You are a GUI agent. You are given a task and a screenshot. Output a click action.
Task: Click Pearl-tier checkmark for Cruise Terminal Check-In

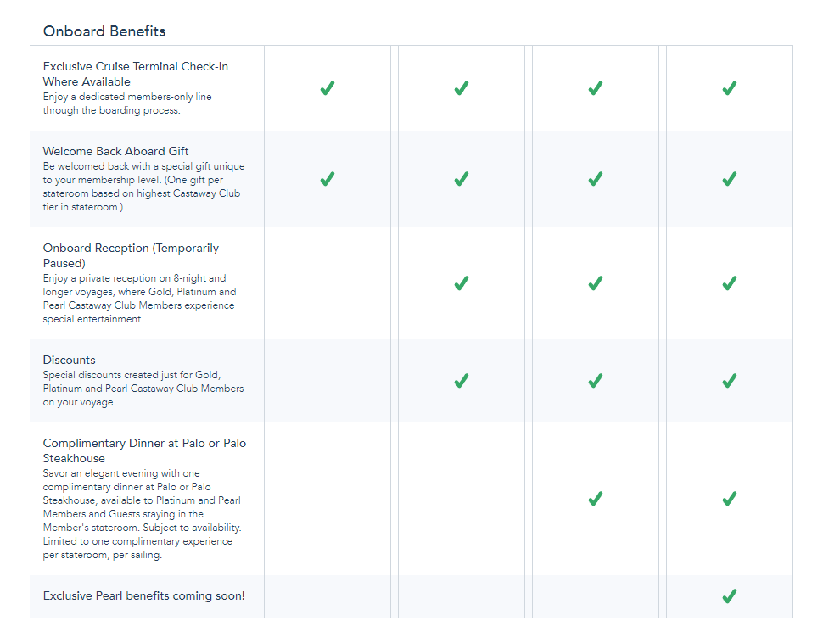click(729, 88)
